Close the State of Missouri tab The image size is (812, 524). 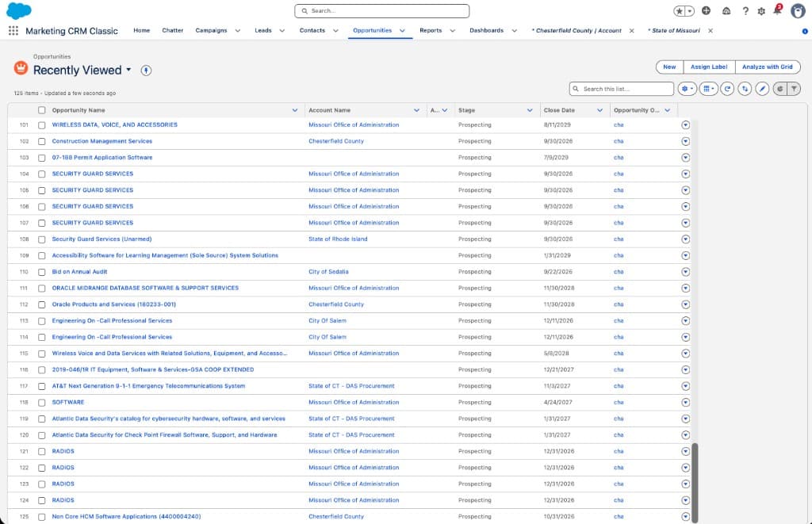710,31
